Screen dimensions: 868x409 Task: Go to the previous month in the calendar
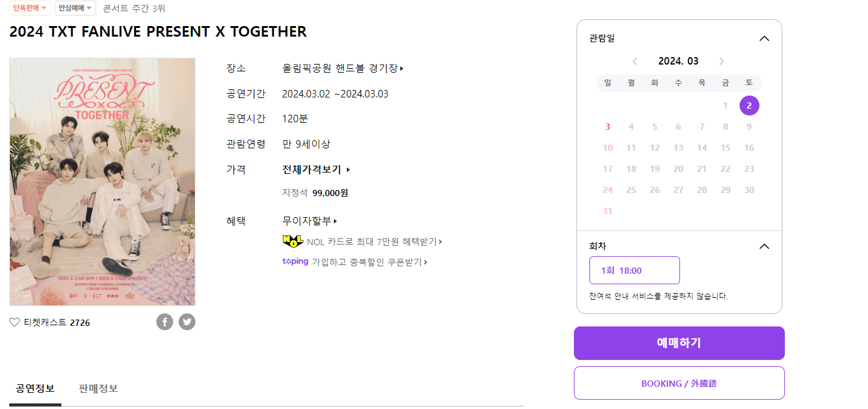[x=635, y=61]
